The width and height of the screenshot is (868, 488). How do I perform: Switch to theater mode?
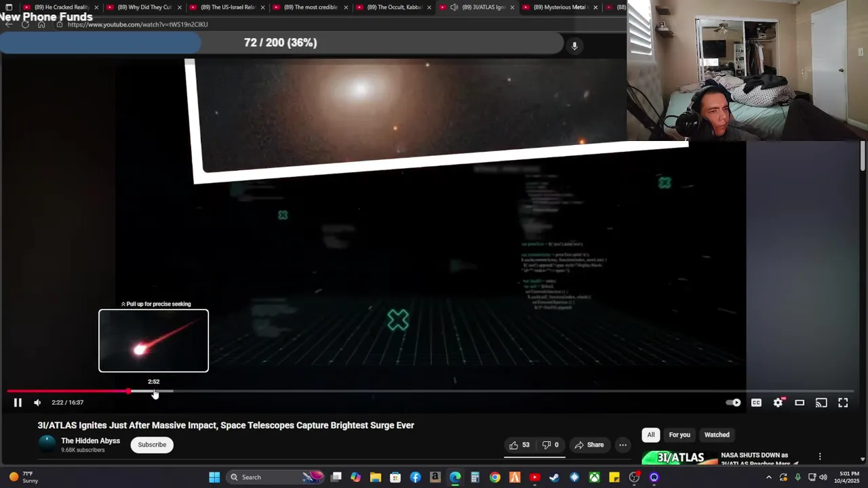point(800,403)
